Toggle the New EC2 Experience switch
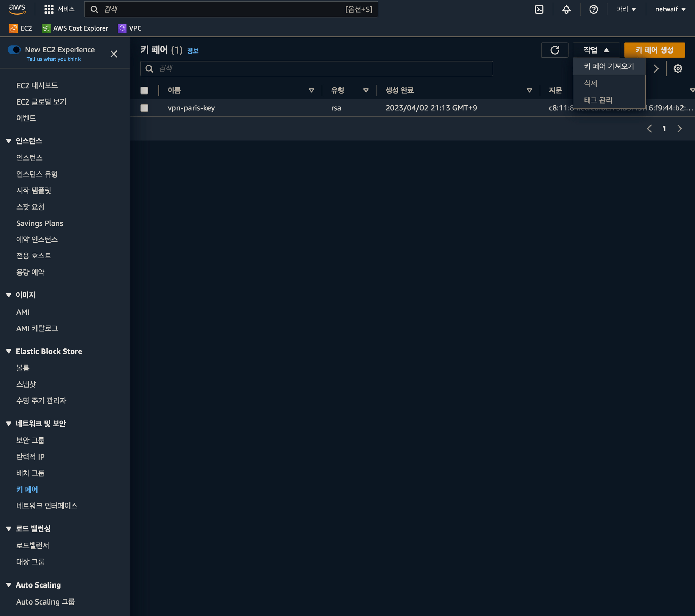 (14, 50)
